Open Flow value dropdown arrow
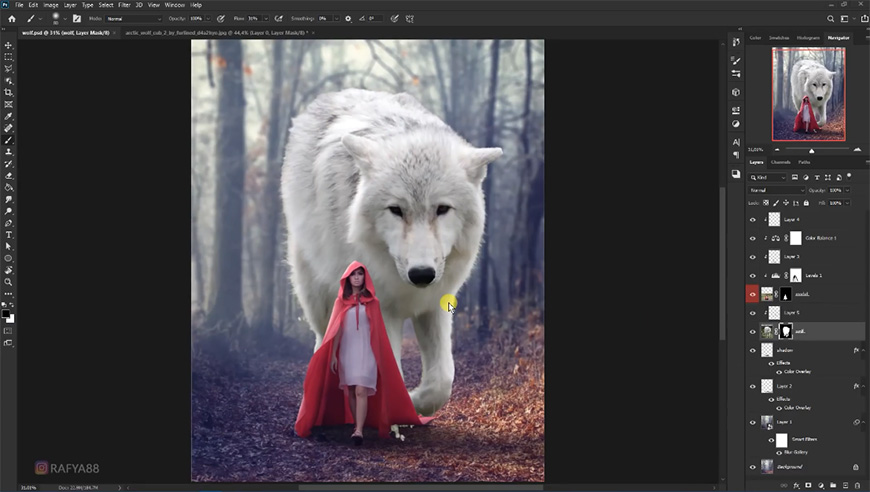 266,19
